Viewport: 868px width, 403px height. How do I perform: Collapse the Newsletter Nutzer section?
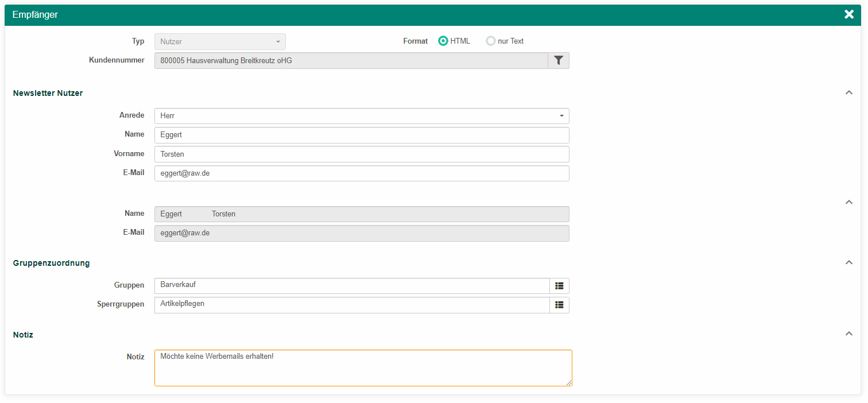pos(849,93)
